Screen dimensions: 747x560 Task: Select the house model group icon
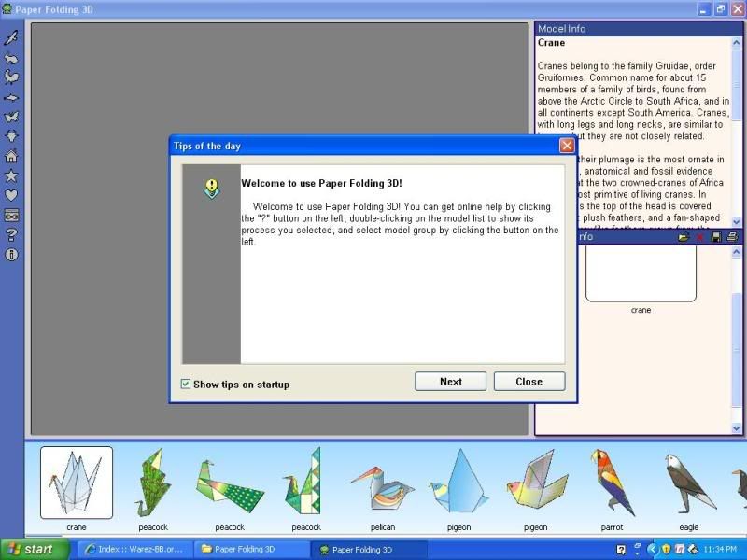(11, 156)
